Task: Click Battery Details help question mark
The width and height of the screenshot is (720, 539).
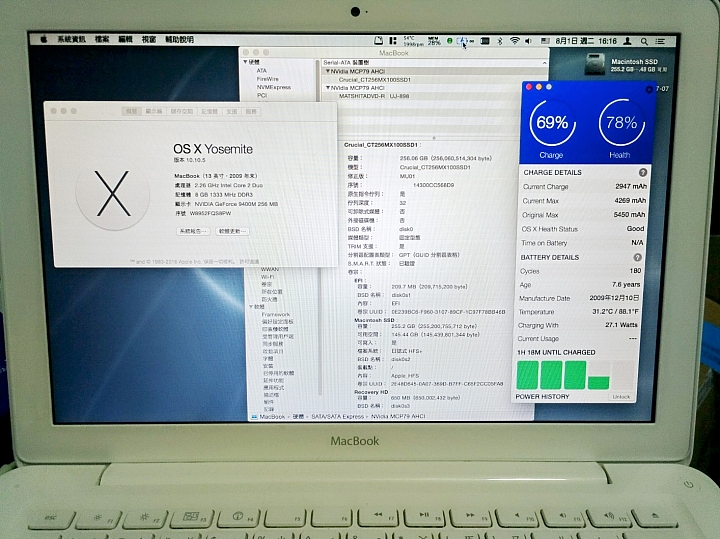Action: pyautogui.click(x=638, y=257)
